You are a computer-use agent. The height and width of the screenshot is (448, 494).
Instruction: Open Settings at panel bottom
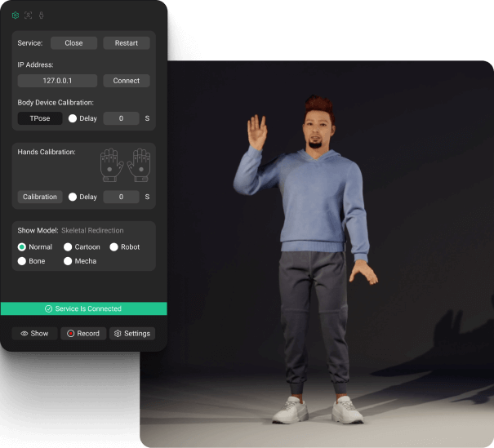132,334
